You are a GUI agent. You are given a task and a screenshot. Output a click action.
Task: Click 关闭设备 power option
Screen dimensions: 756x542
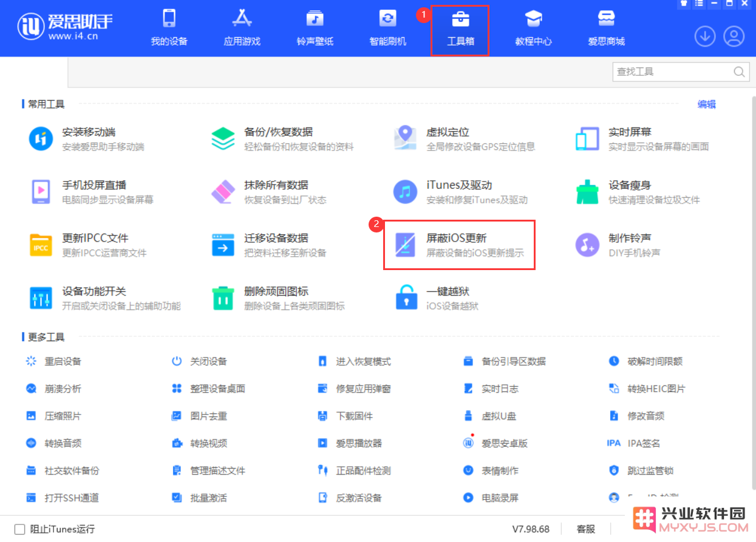(199, 361)
